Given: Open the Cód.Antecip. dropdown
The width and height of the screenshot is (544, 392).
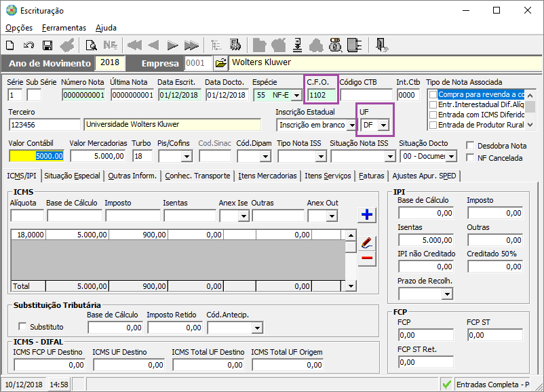Looking at the screenshot, I should click(x=257, y=328).
